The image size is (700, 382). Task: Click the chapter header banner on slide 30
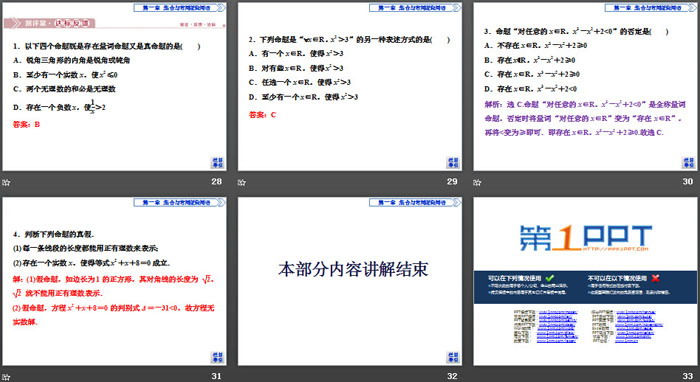(651, 8)
